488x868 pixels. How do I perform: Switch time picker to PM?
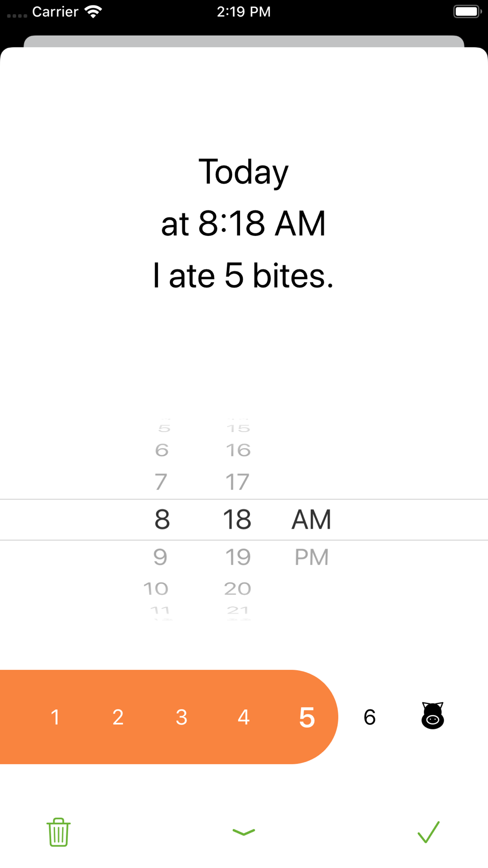click(x=311, y=557)
